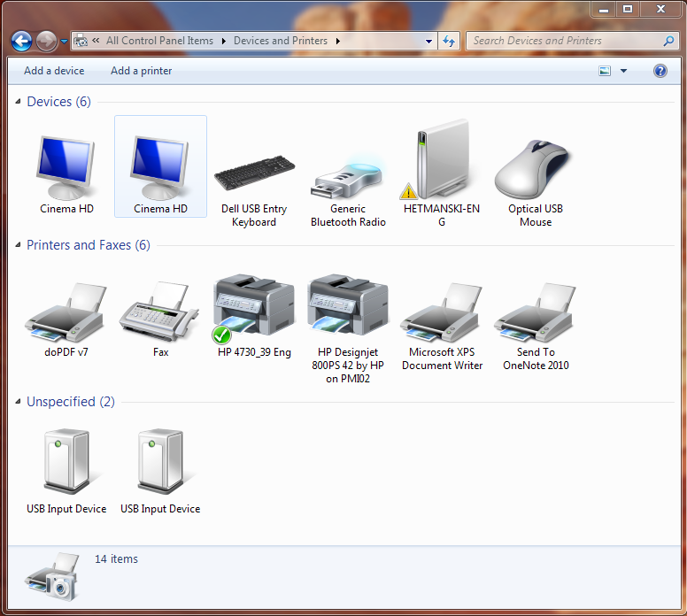Collapse the Devices (6) group
Screen dimensions: 687x616
(18, 102)
